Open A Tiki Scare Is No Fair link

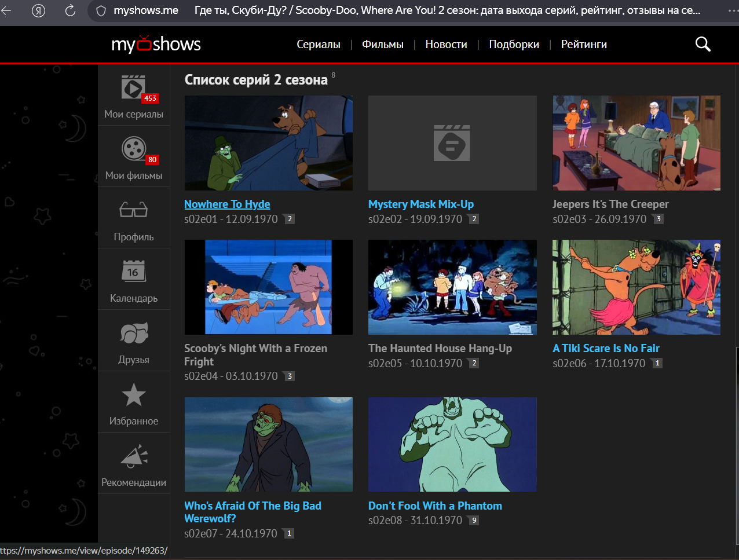[x=606, y=348]
